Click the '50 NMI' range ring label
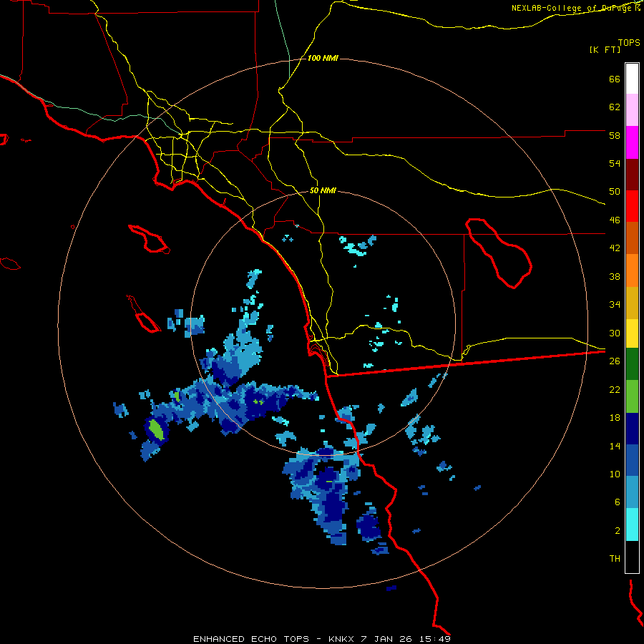 click(323, 190)
